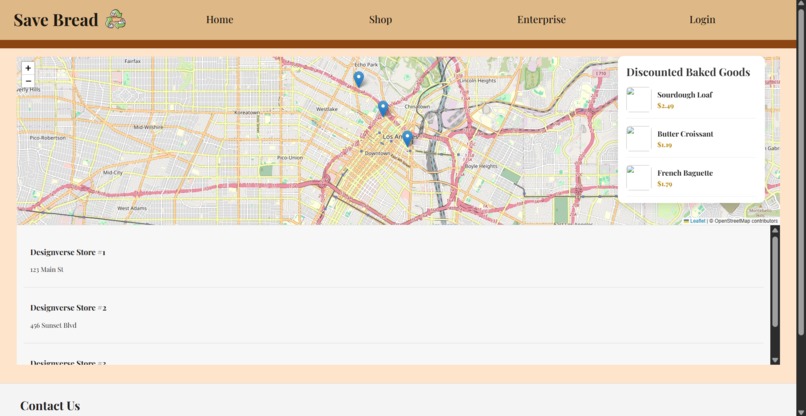Image resolution: width=806 pixels, height=416 pixels.
Task: Open the Shop navigation item
Action: tap(380, 20)
